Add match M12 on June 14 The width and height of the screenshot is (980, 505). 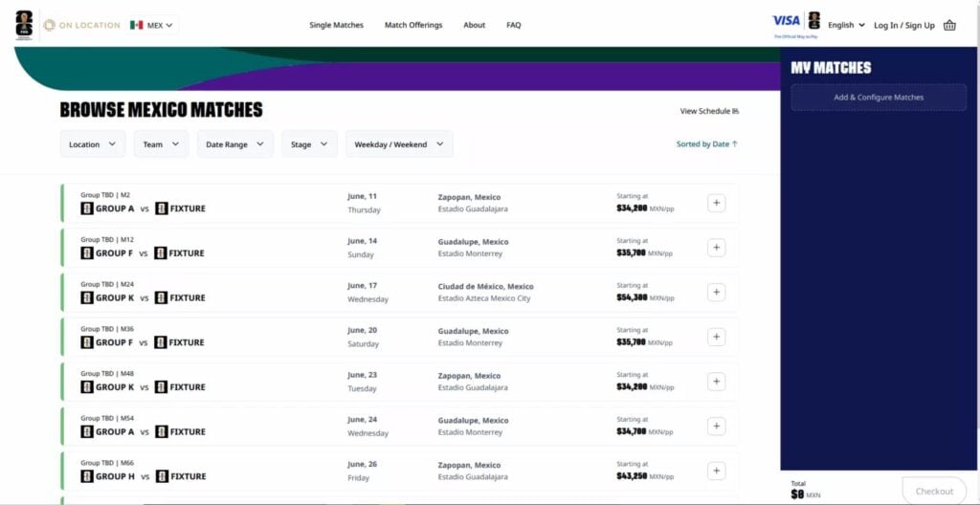[717, 248]
